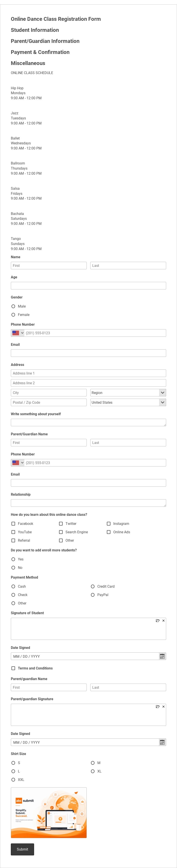Open the Region dropdown in Address
This screenshot has height=868, width=177.
click(128, 393)
